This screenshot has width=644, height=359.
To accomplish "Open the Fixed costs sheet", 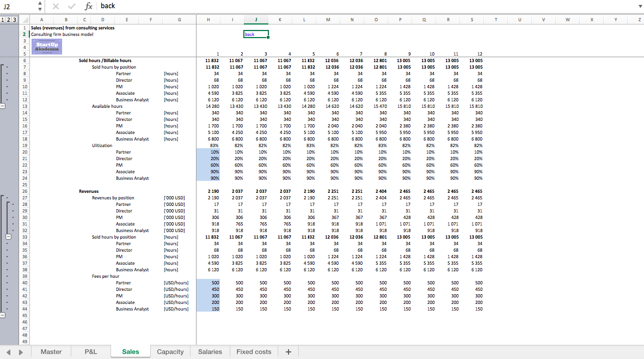I will [254, 351].
